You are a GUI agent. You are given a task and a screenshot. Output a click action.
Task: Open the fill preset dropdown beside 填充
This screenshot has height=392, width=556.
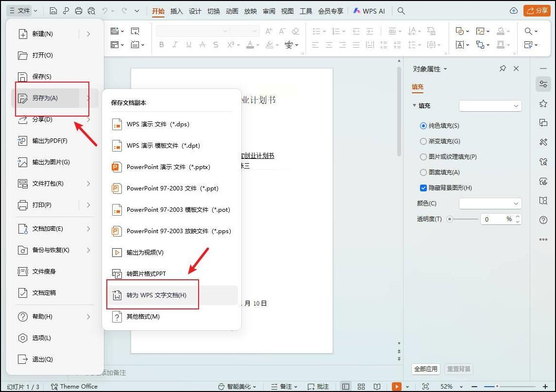[x=490, y=106]
